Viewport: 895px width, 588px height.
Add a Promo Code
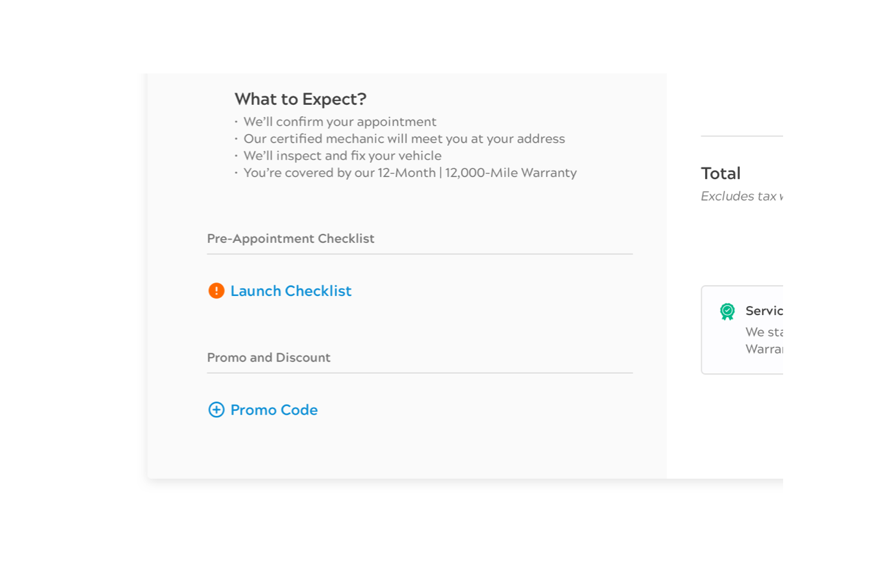pos(274,410)
